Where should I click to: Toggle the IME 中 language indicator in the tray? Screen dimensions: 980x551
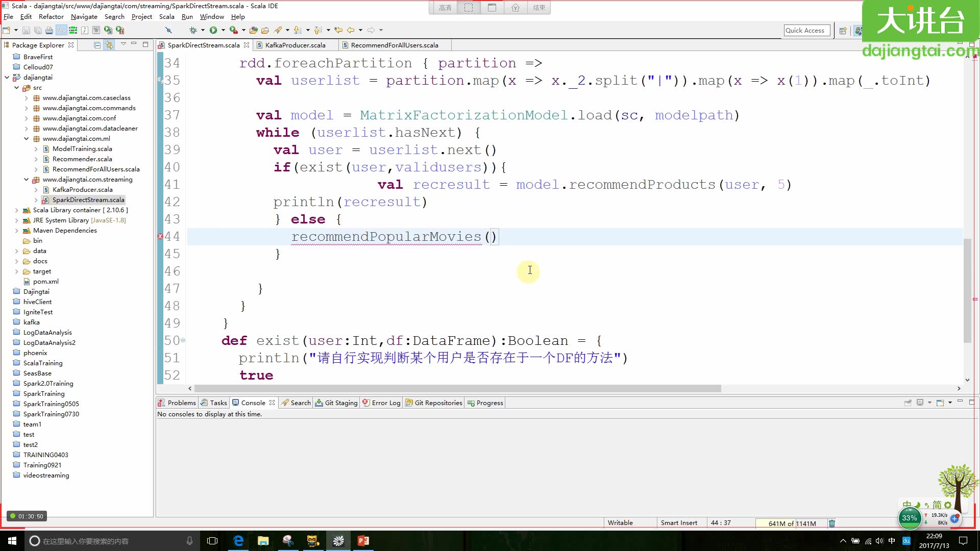892,541
